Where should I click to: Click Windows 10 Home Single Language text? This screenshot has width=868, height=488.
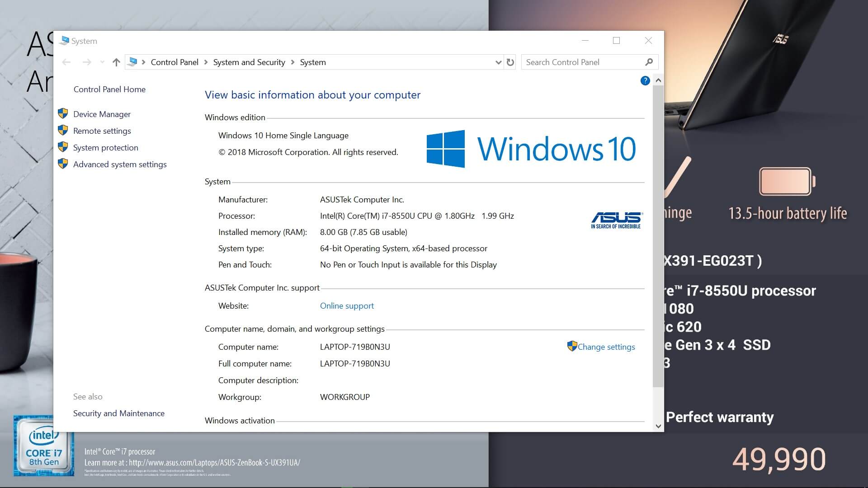click(283, 136)
